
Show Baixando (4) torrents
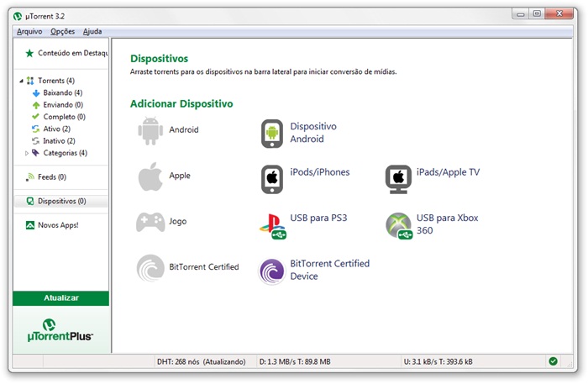pos(63,92)
